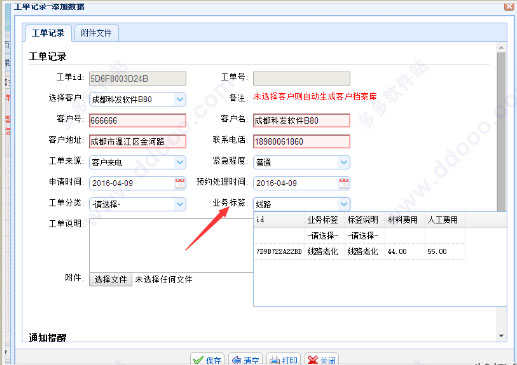This screenshot has width=517, height=365.
Task: Focus the 客户名 input field
Action: [302, 120]
